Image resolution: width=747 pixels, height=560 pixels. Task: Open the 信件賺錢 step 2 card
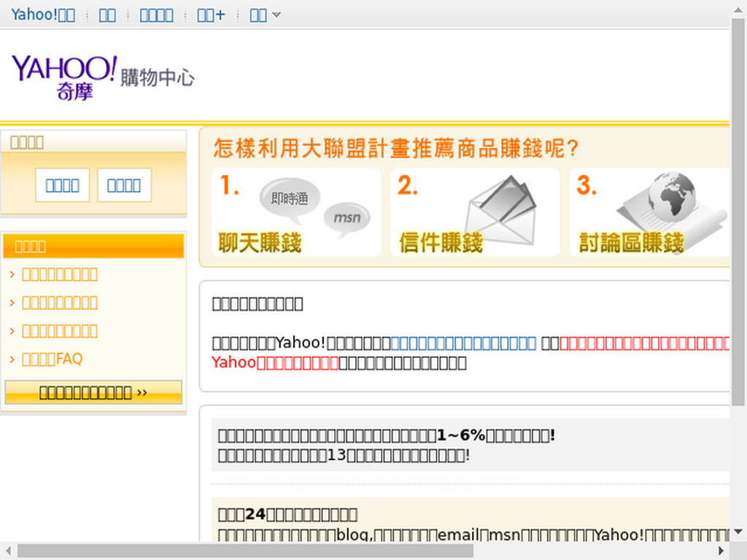[475, 212]
